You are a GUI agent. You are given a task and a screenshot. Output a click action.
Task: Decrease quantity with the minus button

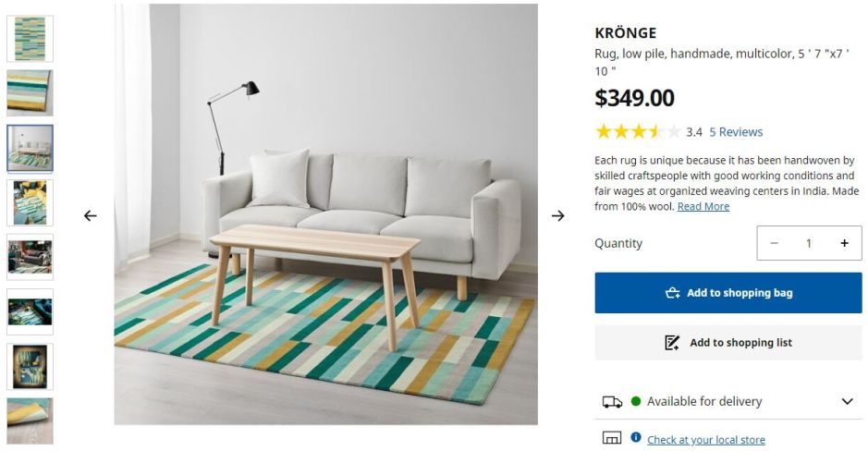coord(774,243)
